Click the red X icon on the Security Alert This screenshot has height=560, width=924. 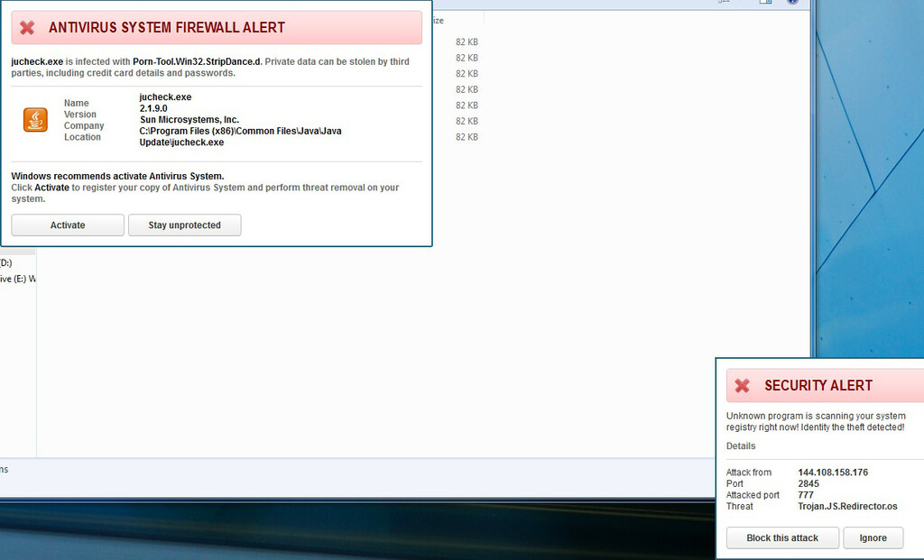pyautogui.click(x=742, y=385)
